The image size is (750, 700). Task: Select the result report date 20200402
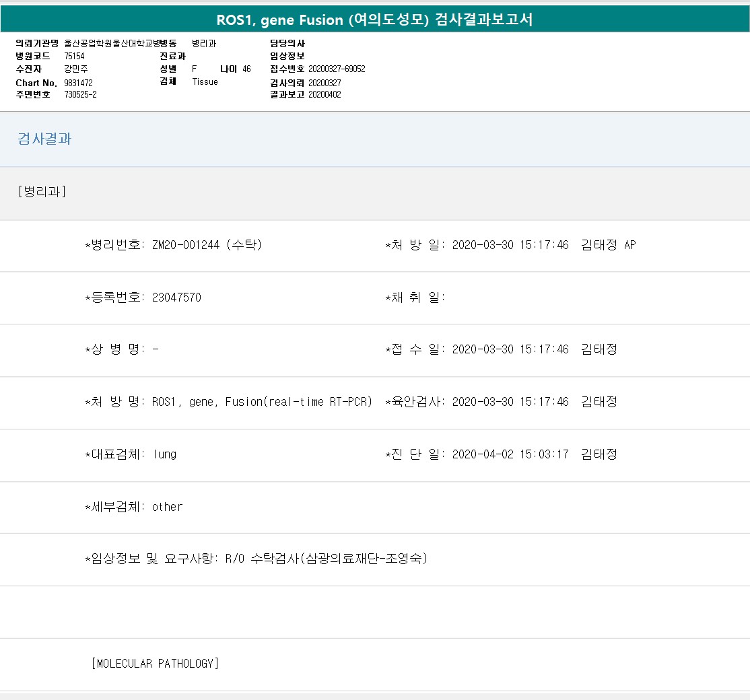click(x=325, y=95)
